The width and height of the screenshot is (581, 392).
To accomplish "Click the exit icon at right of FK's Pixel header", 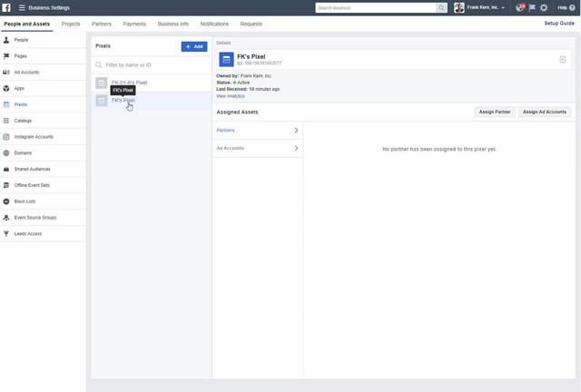I will click(562, 60).
